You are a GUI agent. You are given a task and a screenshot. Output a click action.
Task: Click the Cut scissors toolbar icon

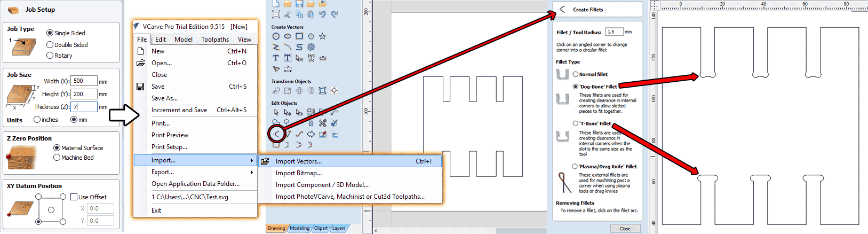click(x=287, y=14)
